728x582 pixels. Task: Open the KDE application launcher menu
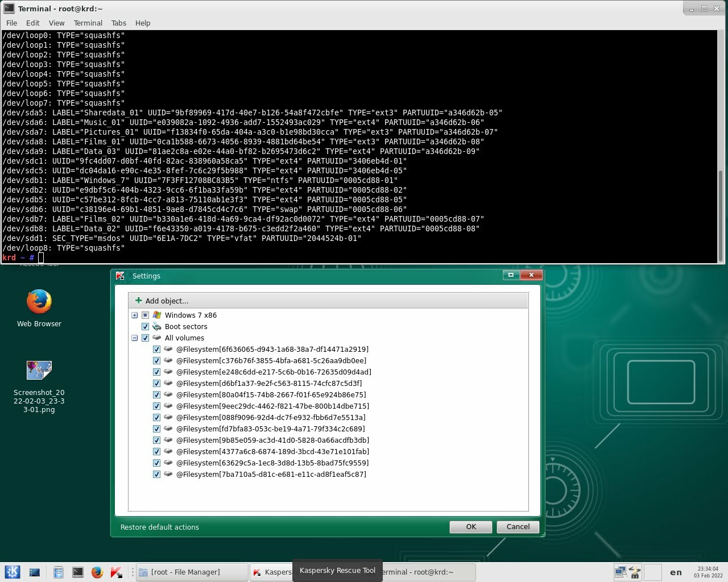(13, 572)
